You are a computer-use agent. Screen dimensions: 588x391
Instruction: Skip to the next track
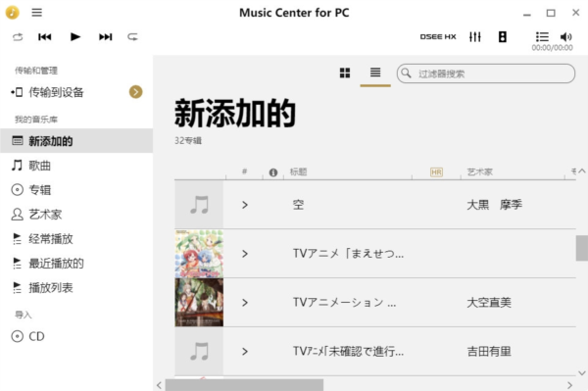click(106, 36)
